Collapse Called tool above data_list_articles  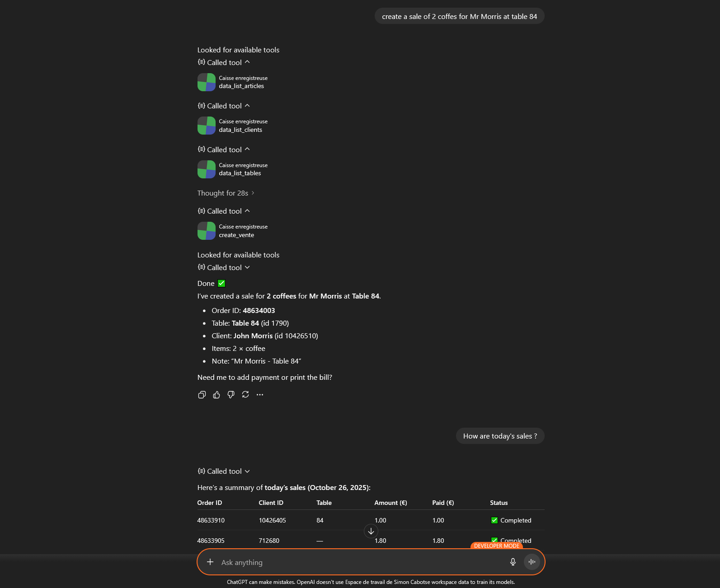click(x=224, y=62)
